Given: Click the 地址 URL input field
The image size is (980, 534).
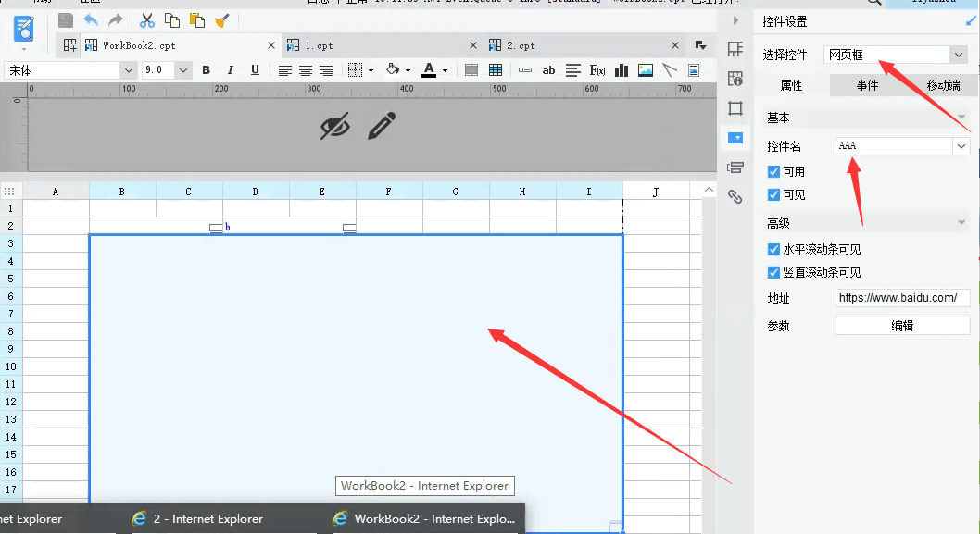Looking at the screenshot, I should pyautogui.click(x=902, y=298).
